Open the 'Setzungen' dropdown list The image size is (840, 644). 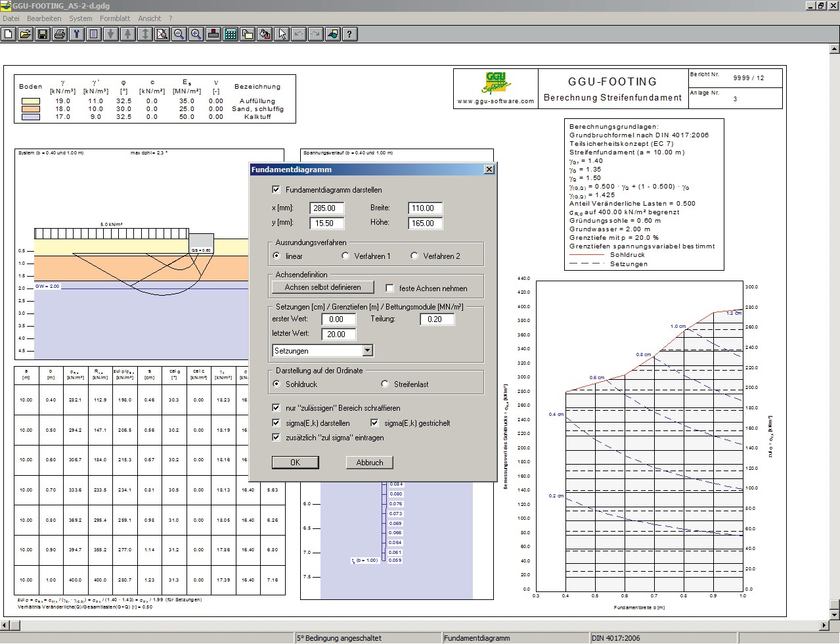point(368,351)
